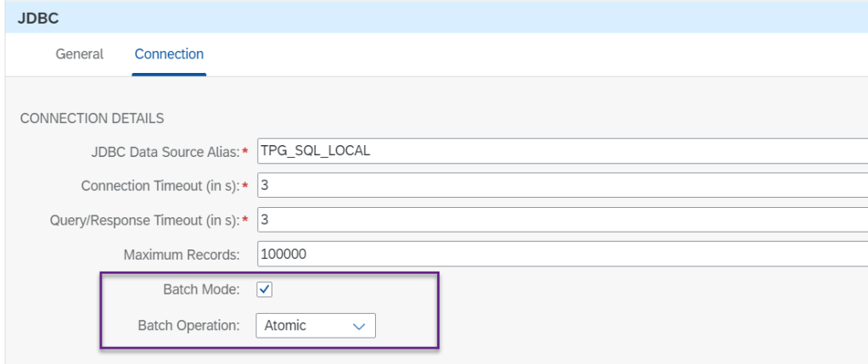This screenshot has height=364, width=868.
Task: Click the Connection Timeout (in s) label
Action: (160, 186)
